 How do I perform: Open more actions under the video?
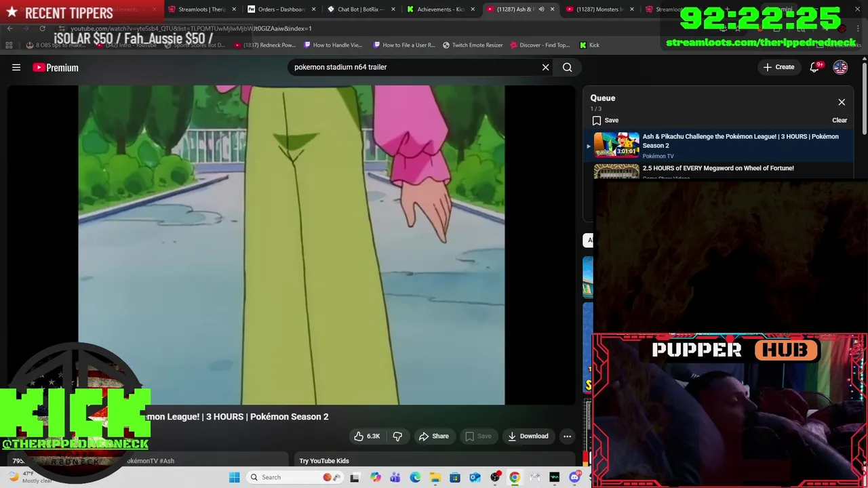[x=567, y=436]
